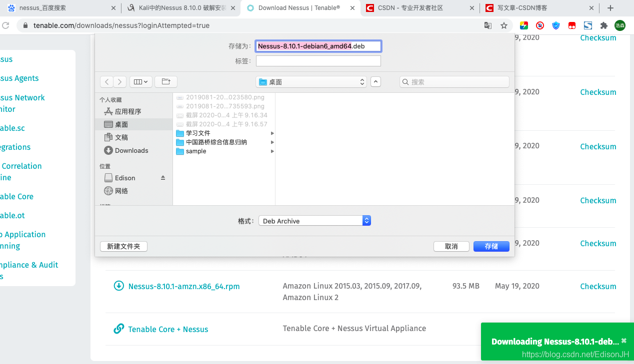Open a new browser tab with plus
The width and height of the screenshot is (634, 364).
coord(610,8)
